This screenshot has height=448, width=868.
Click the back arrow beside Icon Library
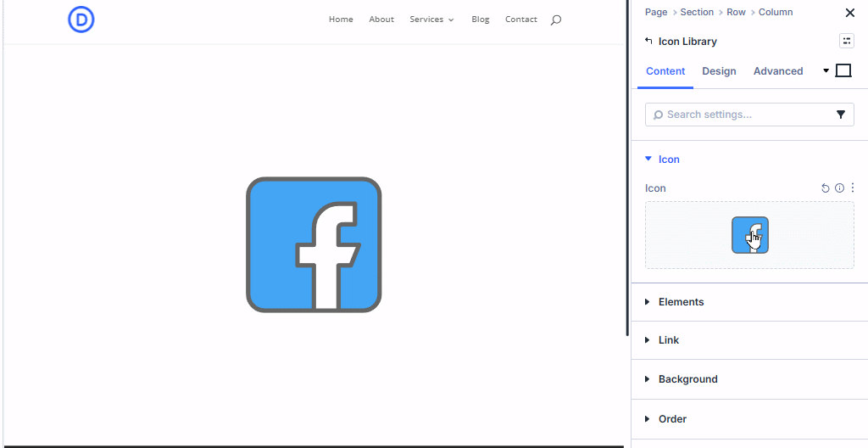coord(648,41)
